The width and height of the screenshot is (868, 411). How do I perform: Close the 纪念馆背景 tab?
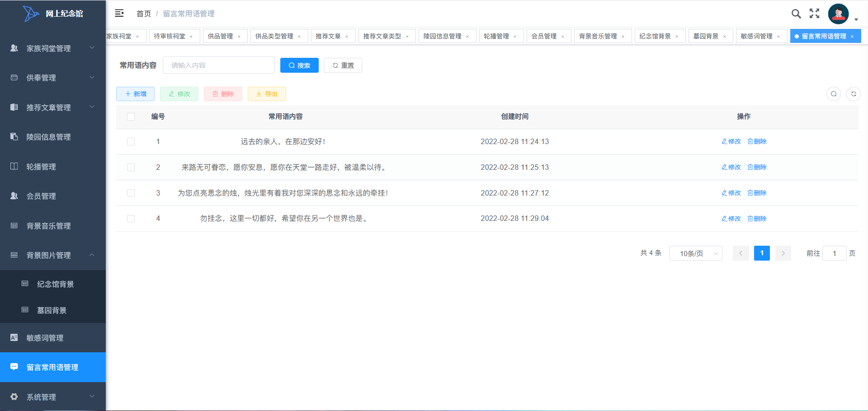pyautogui.click(x=677, y=37)
